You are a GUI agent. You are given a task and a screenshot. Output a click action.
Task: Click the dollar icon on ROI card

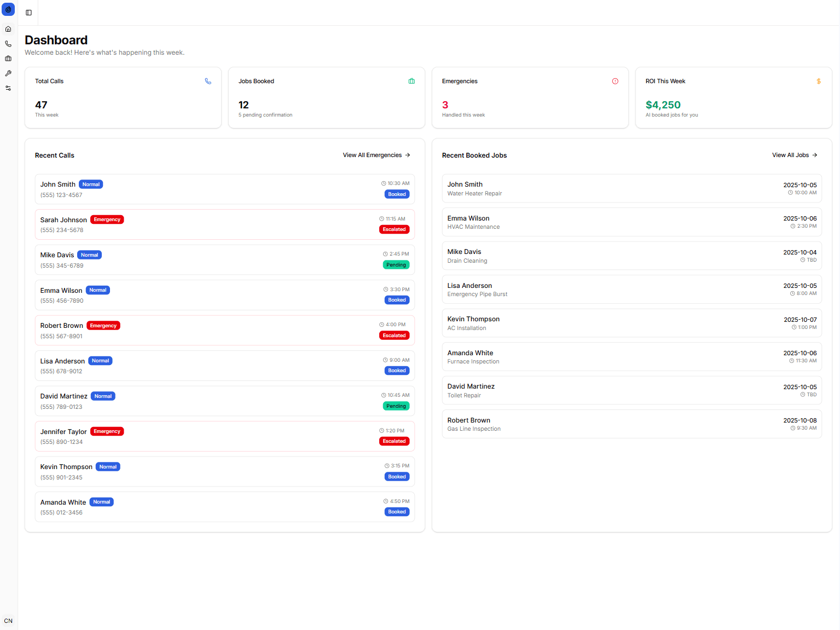(819, 81)
